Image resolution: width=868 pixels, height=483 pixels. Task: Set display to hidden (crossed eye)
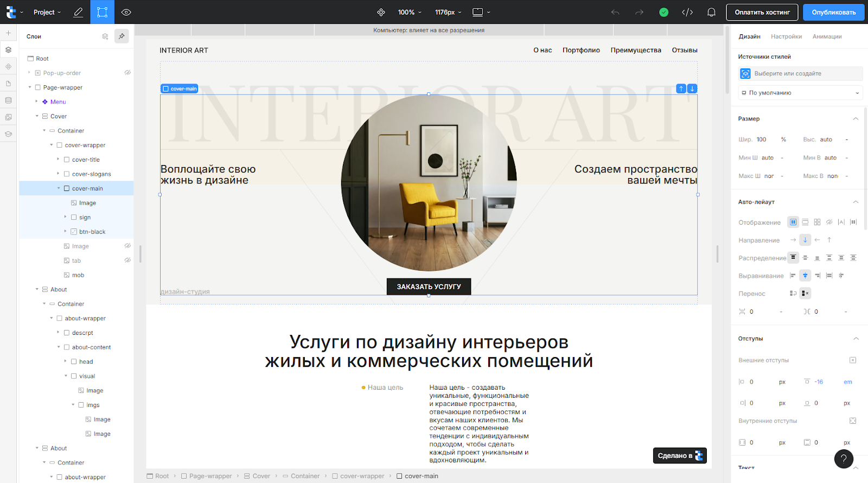[x=829, y=222]
